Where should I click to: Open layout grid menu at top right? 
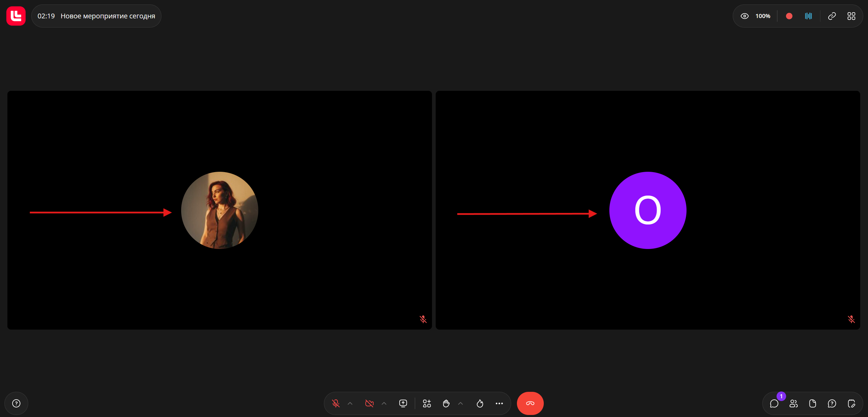pyautogui.click(x=851, y=16)
